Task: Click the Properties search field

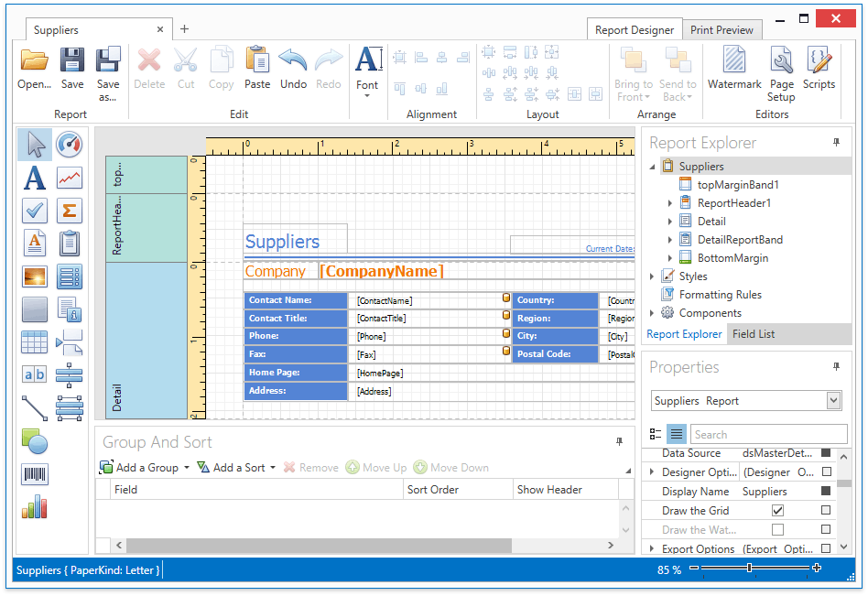Action: pos(770,434)
